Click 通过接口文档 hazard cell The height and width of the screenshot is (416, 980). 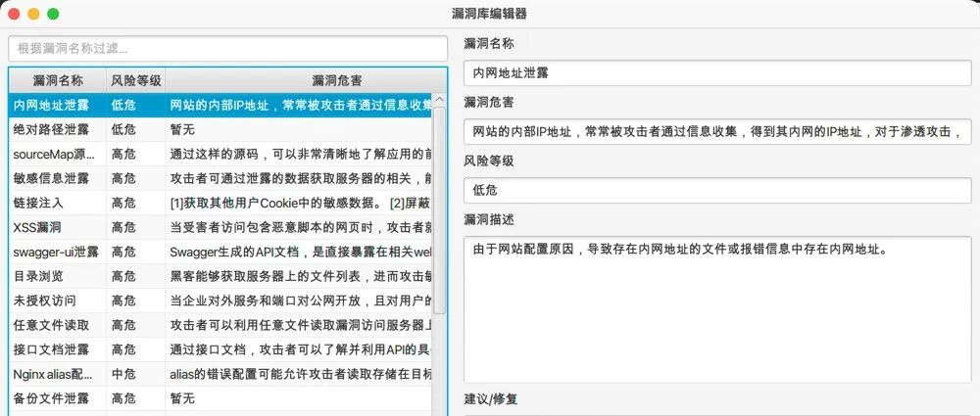[300, 349]
